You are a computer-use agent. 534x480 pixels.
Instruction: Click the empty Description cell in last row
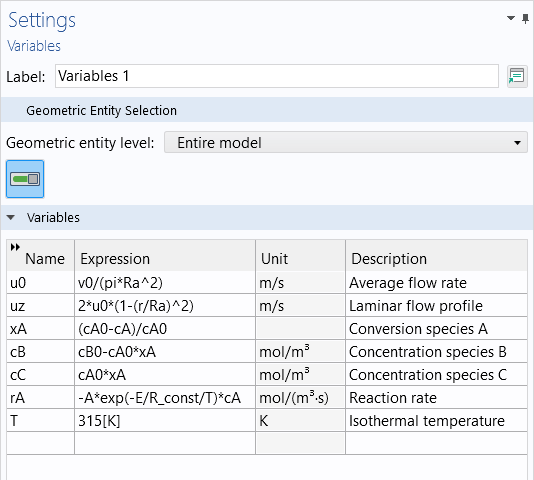(x=436, y=443)
